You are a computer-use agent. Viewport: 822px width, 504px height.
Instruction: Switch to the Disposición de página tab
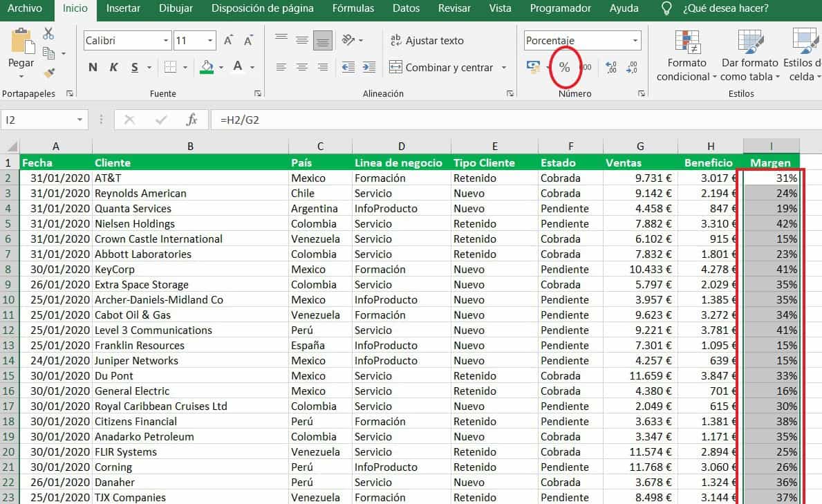point(262,8)
